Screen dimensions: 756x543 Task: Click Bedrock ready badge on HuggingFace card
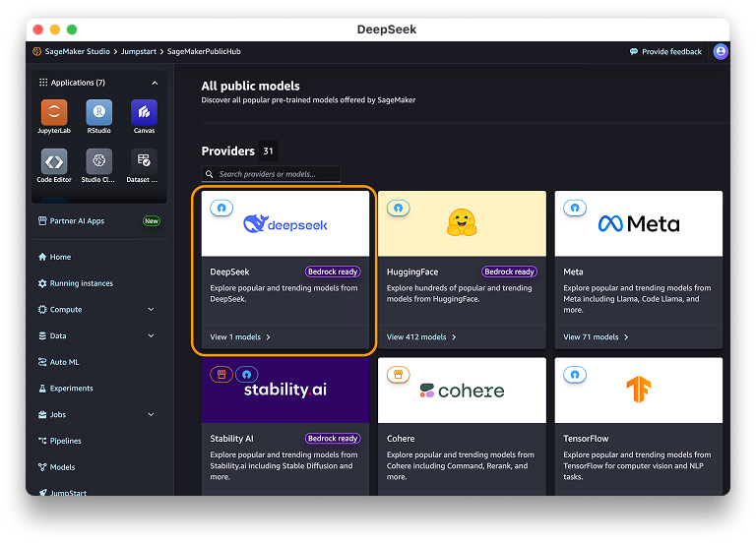point(509,271)
